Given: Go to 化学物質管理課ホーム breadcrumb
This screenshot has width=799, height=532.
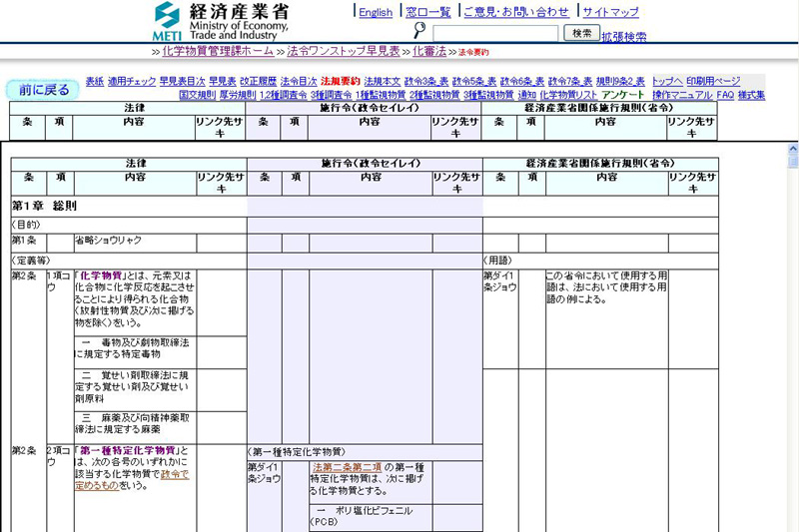Looking at the screenshot, I should tap(218, 50).
